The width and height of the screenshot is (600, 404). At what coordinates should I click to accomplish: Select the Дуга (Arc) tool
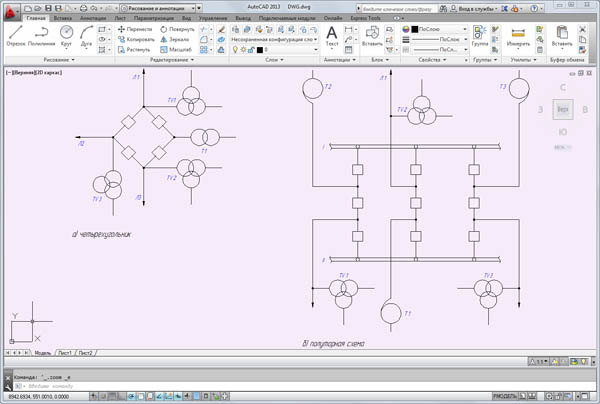pyautogui.click(x=88, y=36)
